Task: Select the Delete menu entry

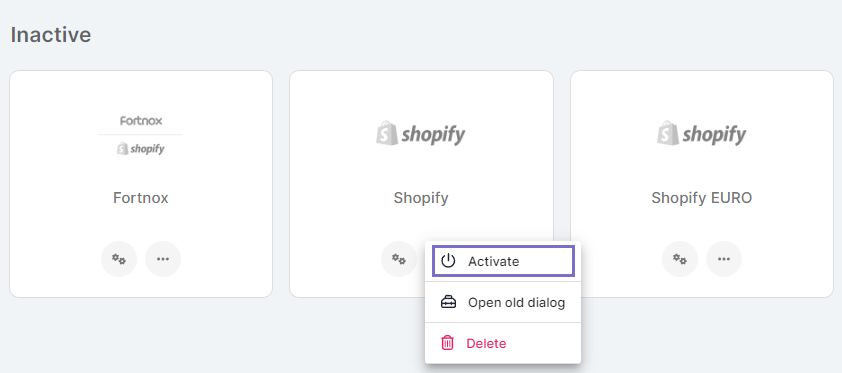Action: (x=503, y=343)
